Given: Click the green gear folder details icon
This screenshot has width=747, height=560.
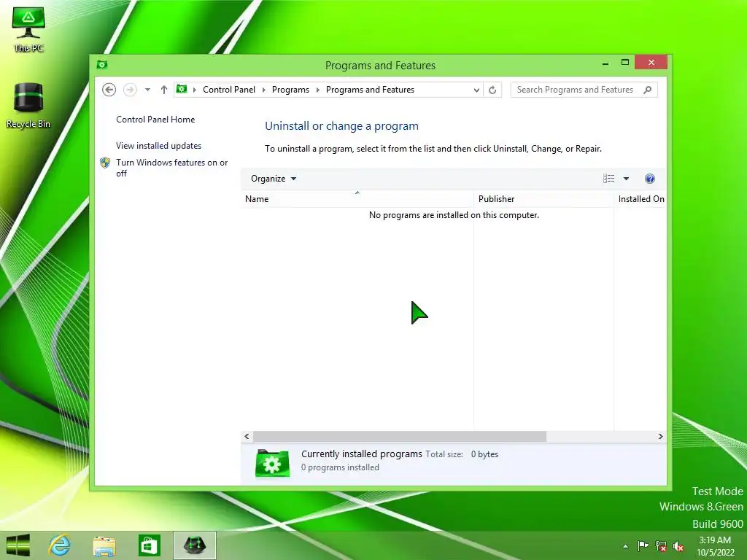Looking at the screenshot, I should point(272,463).
